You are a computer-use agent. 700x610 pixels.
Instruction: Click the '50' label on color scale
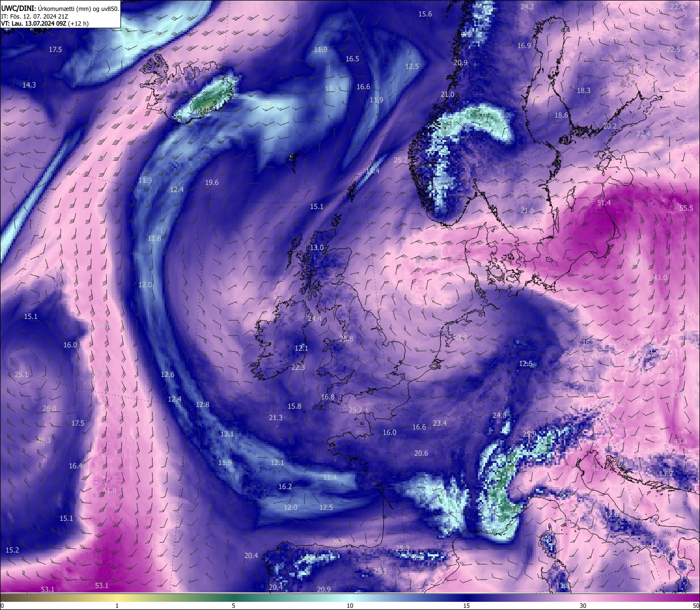pyautogui.click(x=696, y=606)
